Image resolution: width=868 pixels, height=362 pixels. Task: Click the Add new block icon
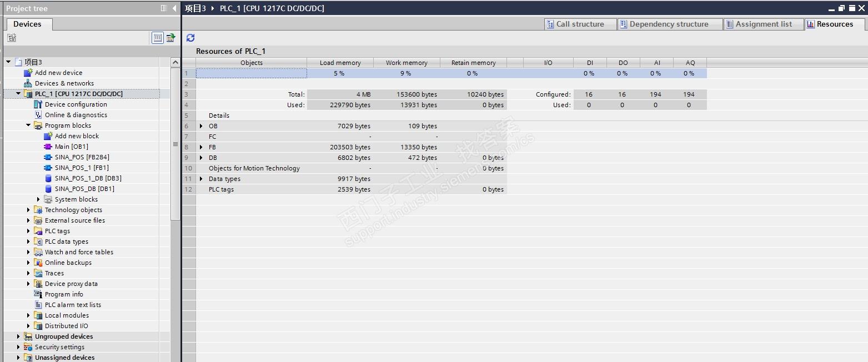[x=48, y=136]
